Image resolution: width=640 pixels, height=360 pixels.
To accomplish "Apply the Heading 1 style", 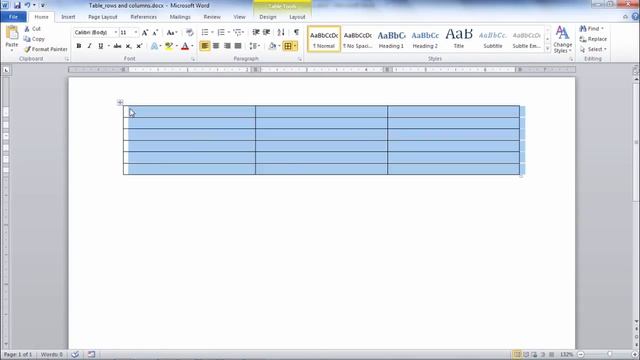I will pos(391,39).
